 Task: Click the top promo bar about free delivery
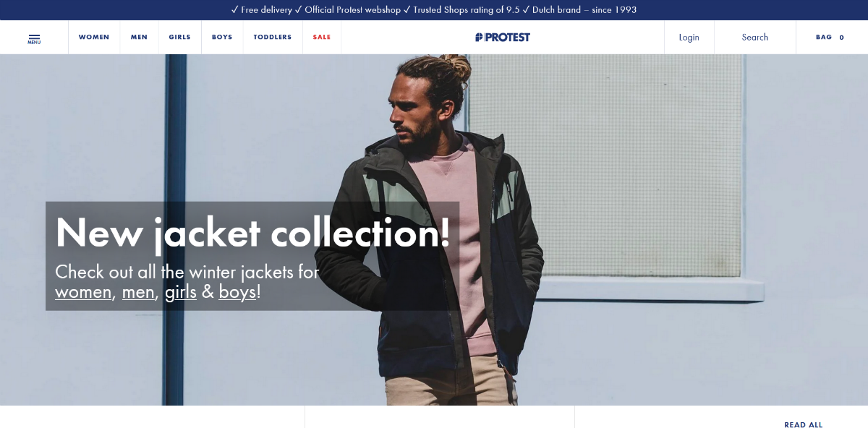coord(434,10)
